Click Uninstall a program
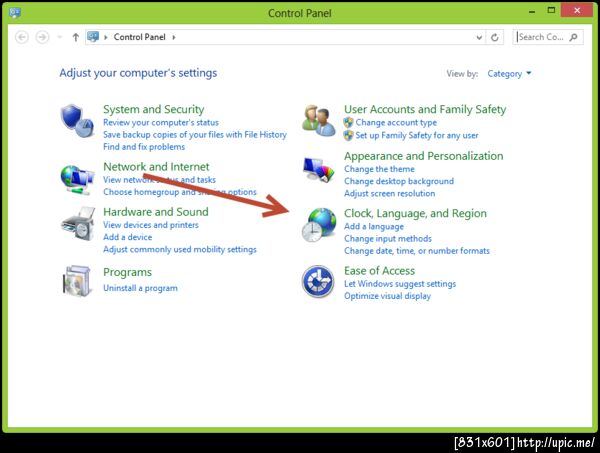Viewport: 600px width, 453px height. tap(140, 288)
